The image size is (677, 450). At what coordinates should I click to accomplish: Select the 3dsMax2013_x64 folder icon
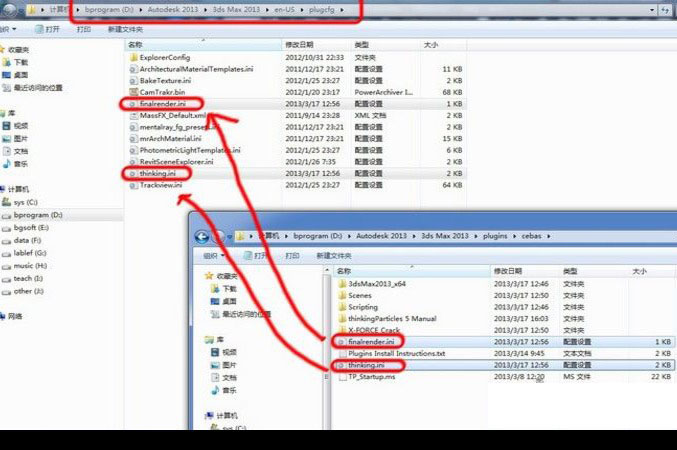342,284
